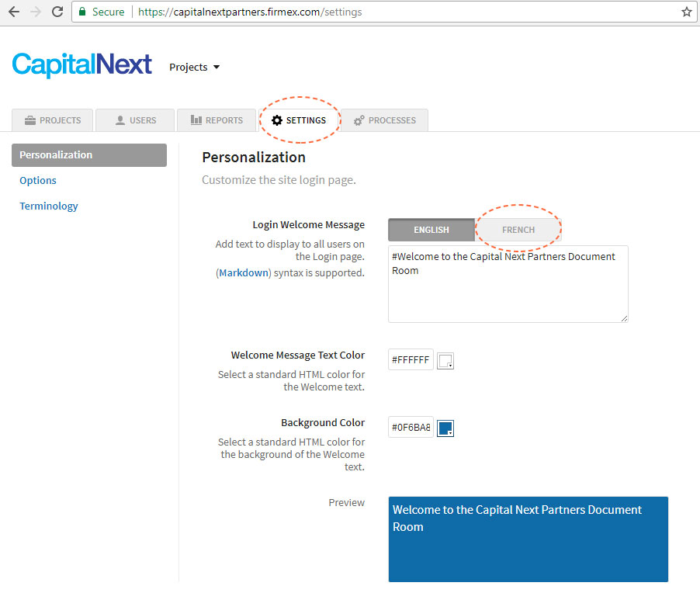The height and width of the screenshot is (593, 700).
Task: Switch to the PROJECTS tab
Action: [x=53, y=120]
